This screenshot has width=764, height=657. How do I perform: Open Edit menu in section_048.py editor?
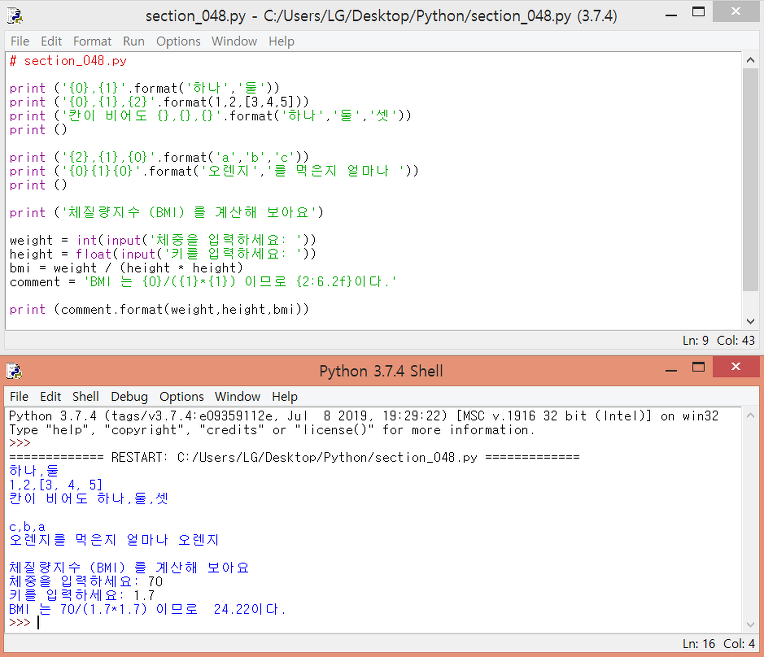click(x=51, y=41)
